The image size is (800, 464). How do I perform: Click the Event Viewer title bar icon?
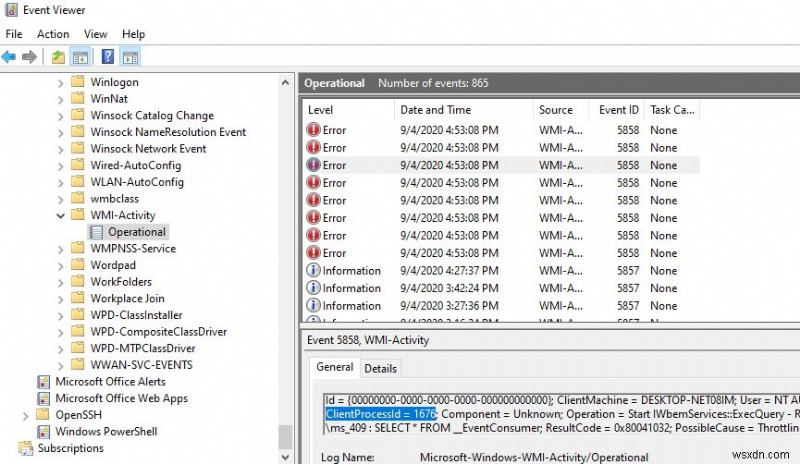11,10
